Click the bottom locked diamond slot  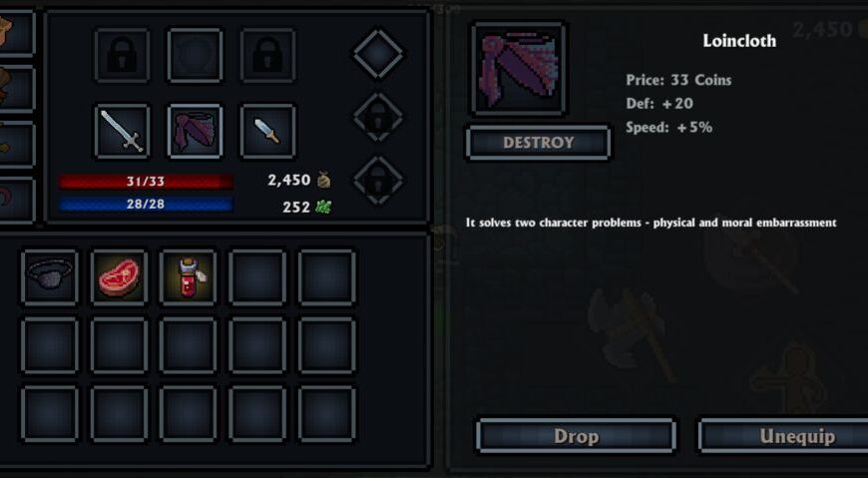pyautogui.click(x=379, y=180)
